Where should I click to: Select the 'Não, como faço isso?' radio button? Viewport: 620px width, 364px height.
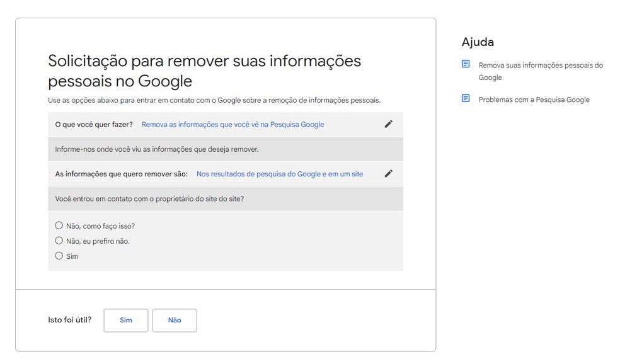tap(59, 225)
